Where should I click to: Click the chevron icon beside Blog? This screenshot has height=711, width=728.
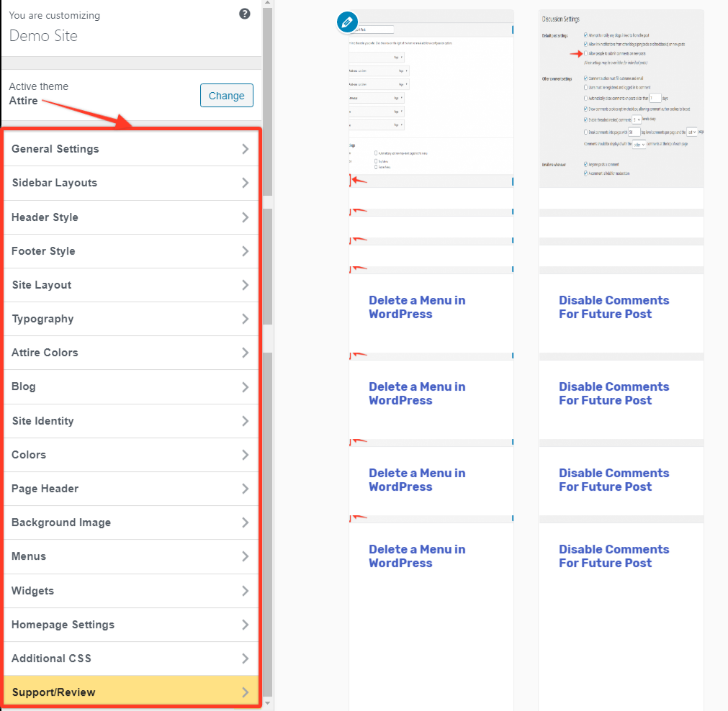click(x=246, y=387)
